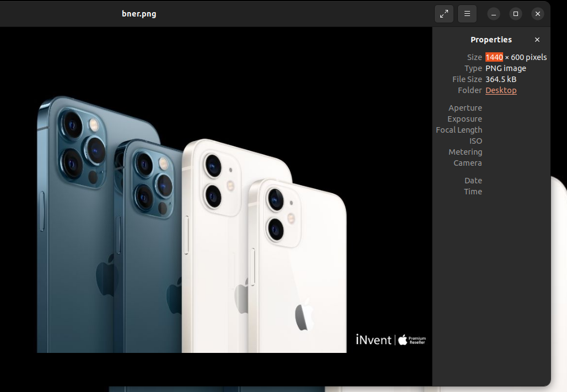Click the Focal Length property label

point(459,130)
